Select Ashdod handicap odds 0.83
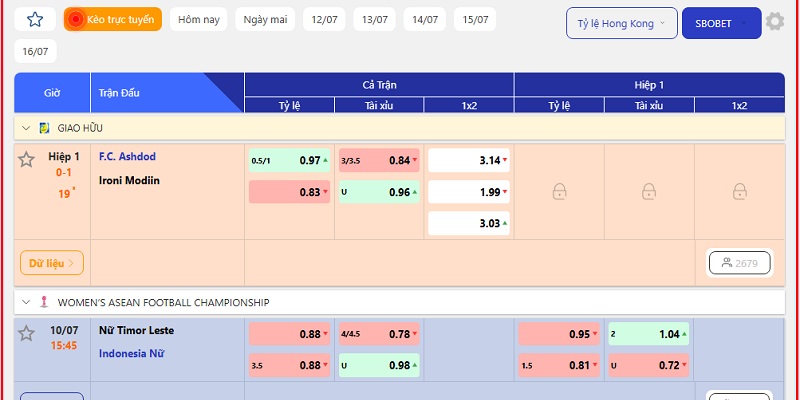Screen dimensions: 800x400 coord(289,192)
